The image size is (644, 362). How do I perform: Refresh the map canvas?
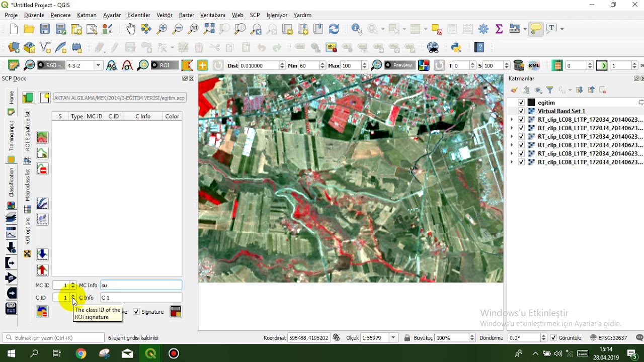tap(334, 29)
